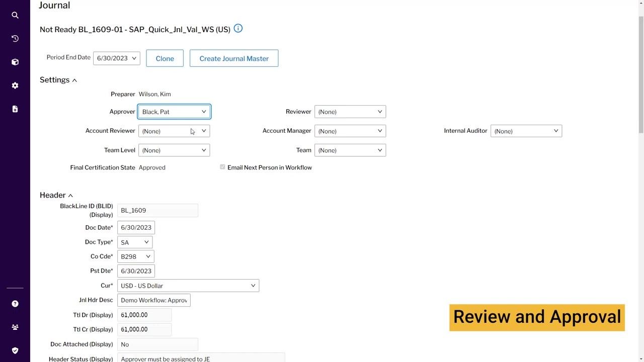Open the Doc Type dropdown showing SA
Screen dimensions: 644x362
point(135,242)
